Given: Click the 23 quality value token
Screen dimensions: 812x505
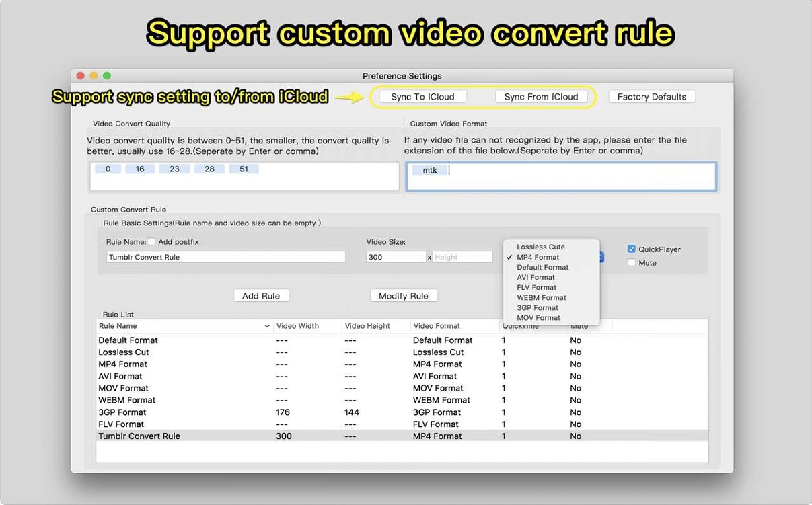Looking at the screenshot, I should pos(174,169).
